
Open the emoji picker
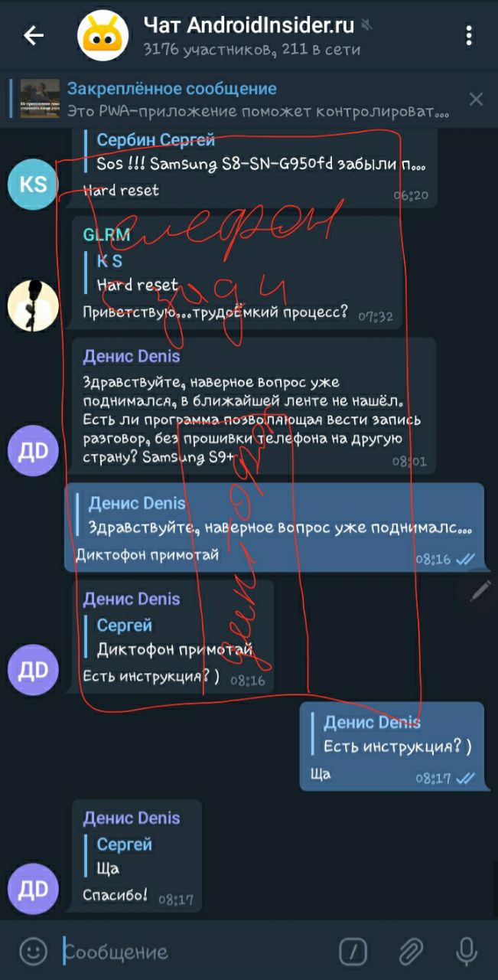click(32, 952)
